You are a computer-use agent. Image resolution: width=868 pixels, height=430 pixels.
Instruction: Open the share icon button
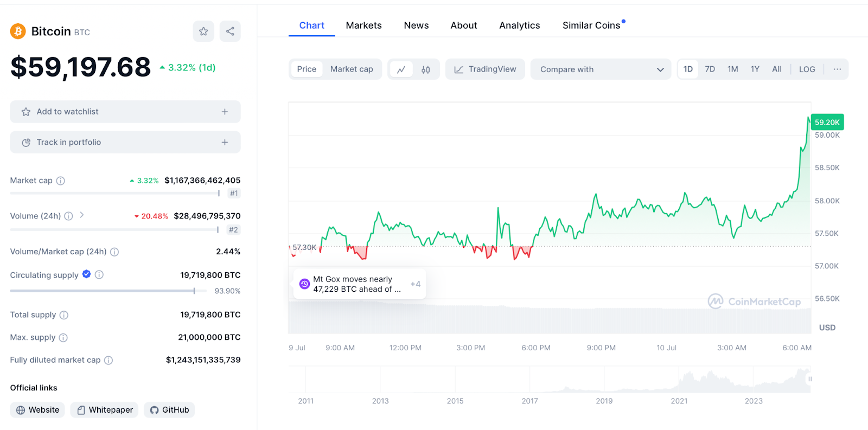tap(230, 31)
